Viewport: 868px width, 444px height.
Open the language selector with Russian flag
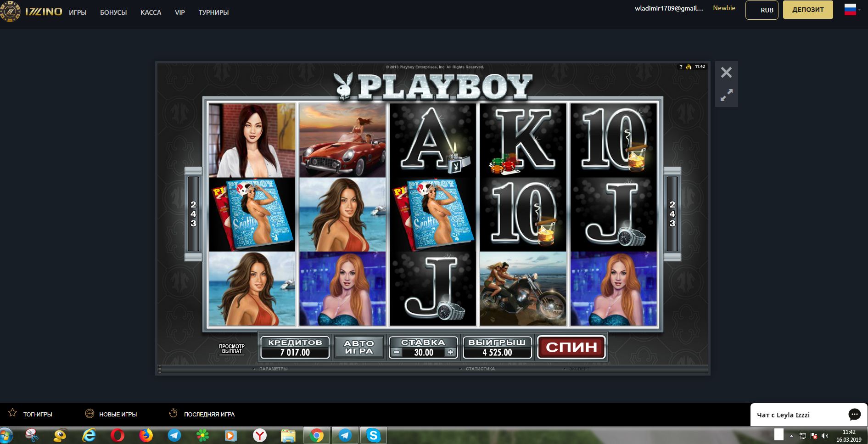click(852, 9)
